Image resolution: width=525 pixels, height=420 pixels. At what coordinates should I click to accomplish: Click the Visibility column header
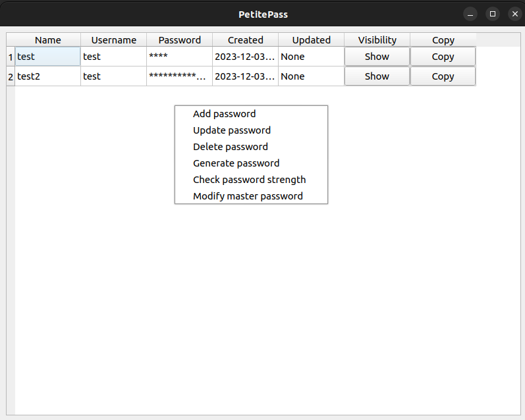coord(377,39)
